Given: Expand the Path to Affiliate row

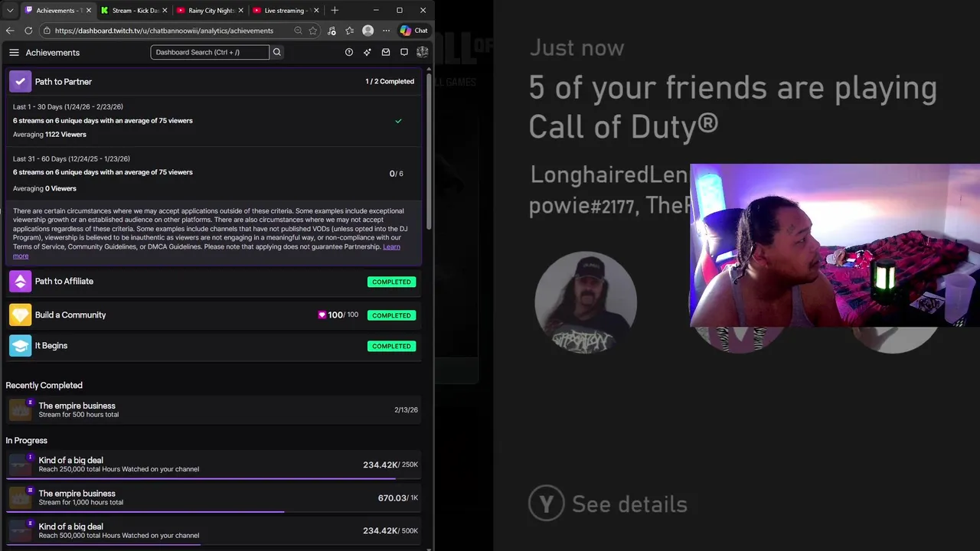Looking at the screenshot, I should [x=214, y=282].
